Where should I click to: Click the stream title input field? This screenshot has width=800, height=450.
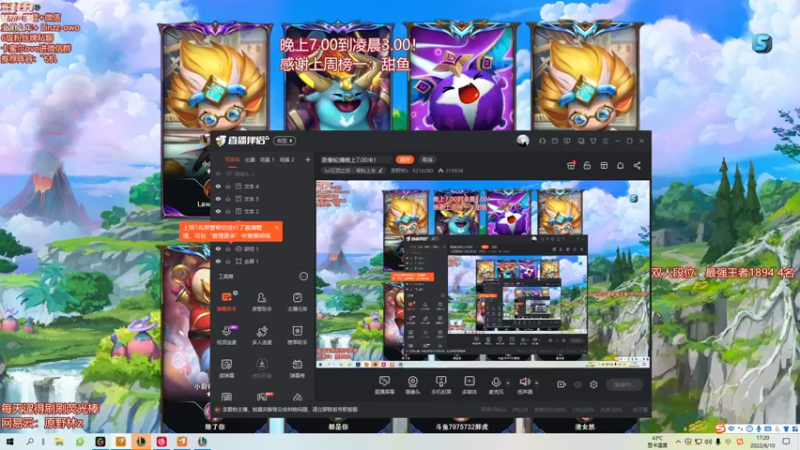(356, 160)
